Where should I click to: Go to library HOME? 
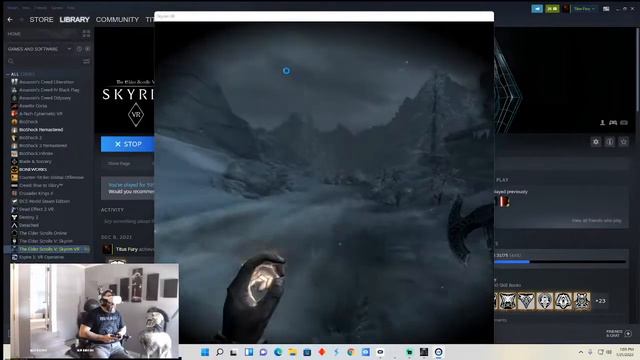14,34
